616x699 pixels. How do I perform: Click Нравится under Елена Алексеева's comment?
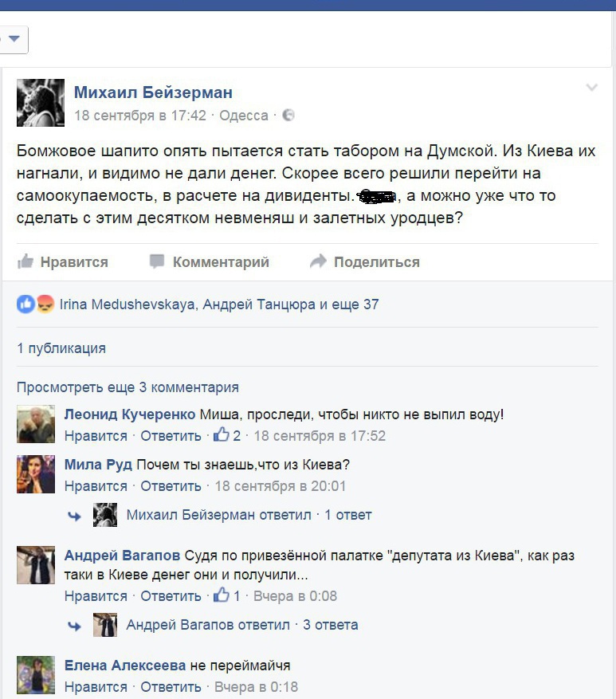(x=96, y=686)
